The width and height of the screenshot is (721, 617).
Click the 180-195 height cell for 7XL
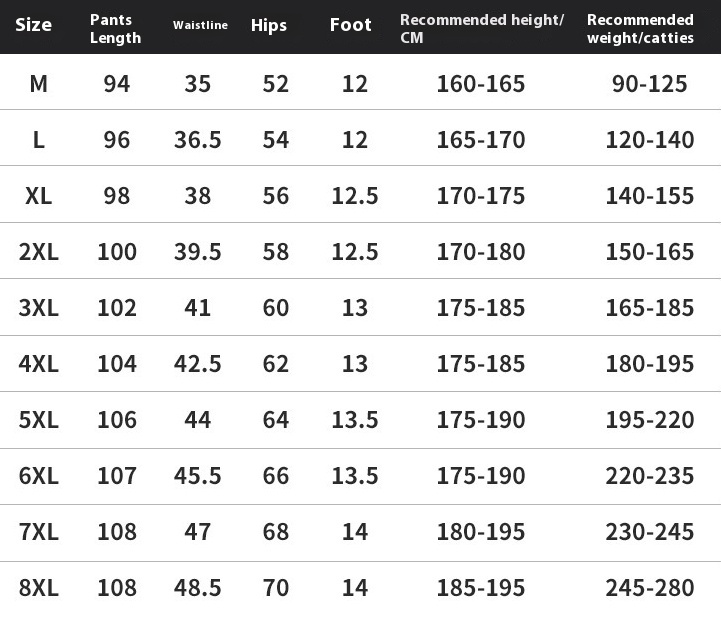tap(480, 532)
